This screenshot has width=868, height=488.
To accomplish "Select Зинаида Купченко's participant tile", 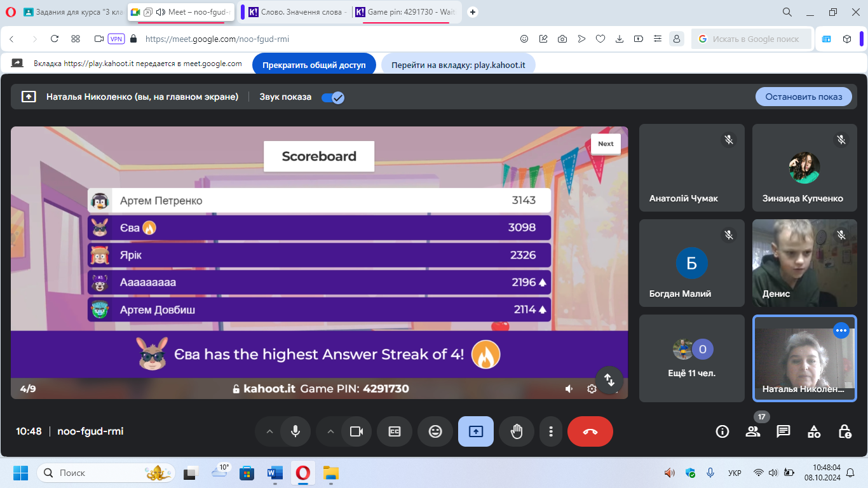I will point(804,168).
